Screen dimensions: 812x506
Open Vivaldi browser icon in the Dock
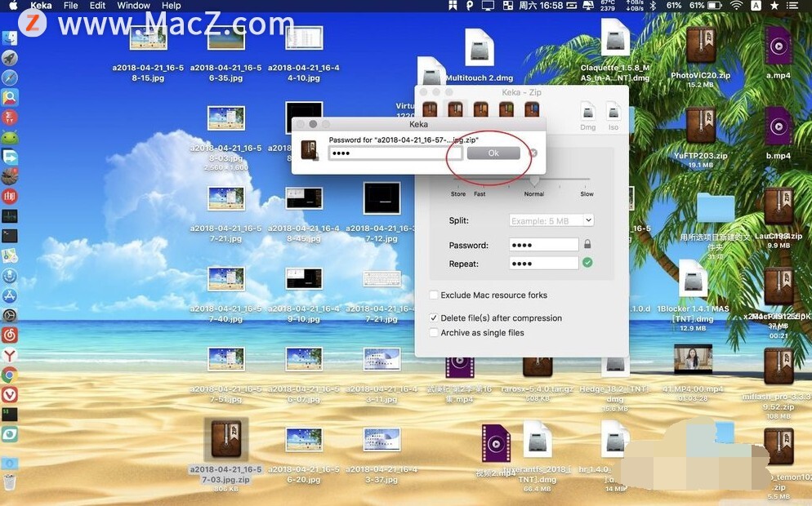pyautogui.click(x=10, y=394)
